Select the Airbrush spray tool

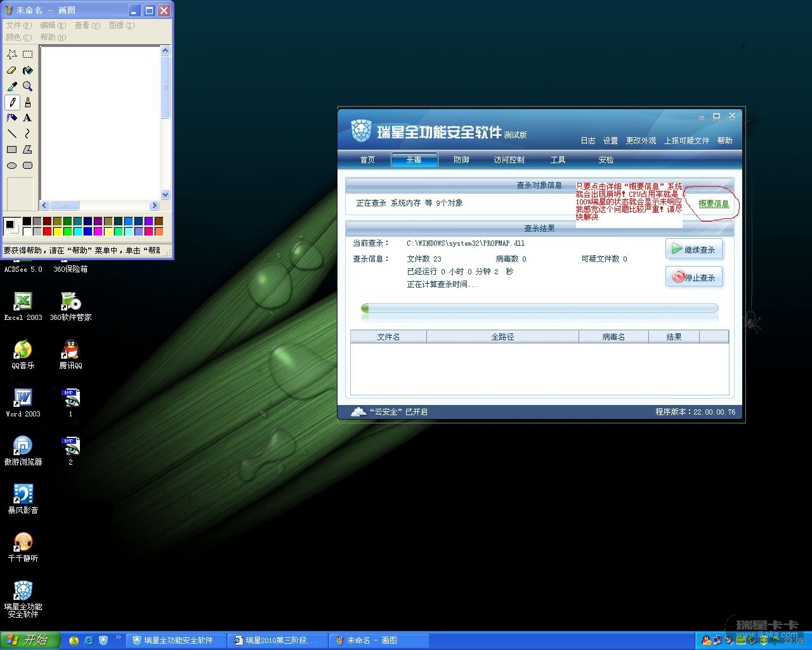[12, 118]
